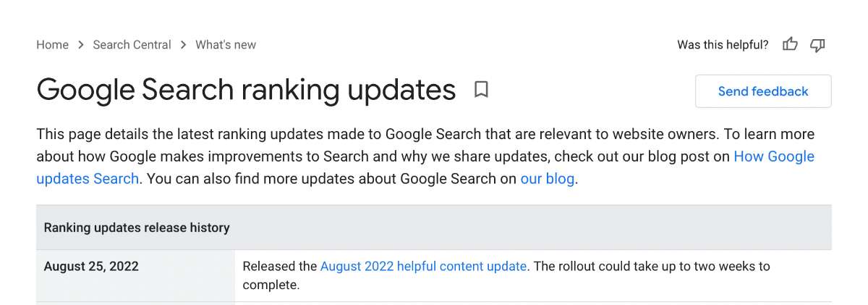This screenshot has width=868, height=305.
Task: Select the Ranking updates release history header
Action: point(434,227)
